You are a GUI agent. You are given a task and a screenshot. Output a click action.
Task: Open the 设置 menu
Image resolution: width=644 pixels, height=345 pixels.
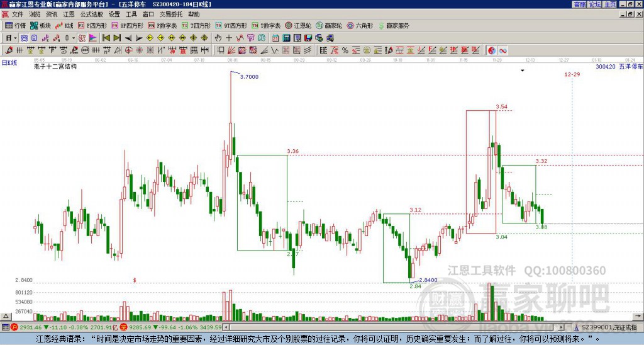[x=114, y=14]
